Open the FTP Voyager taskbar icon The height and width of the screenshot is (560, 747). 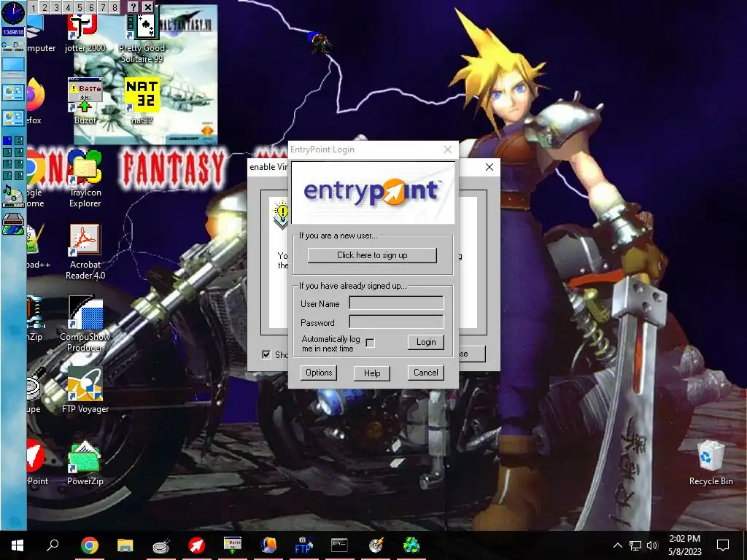(x=303, y=545)
